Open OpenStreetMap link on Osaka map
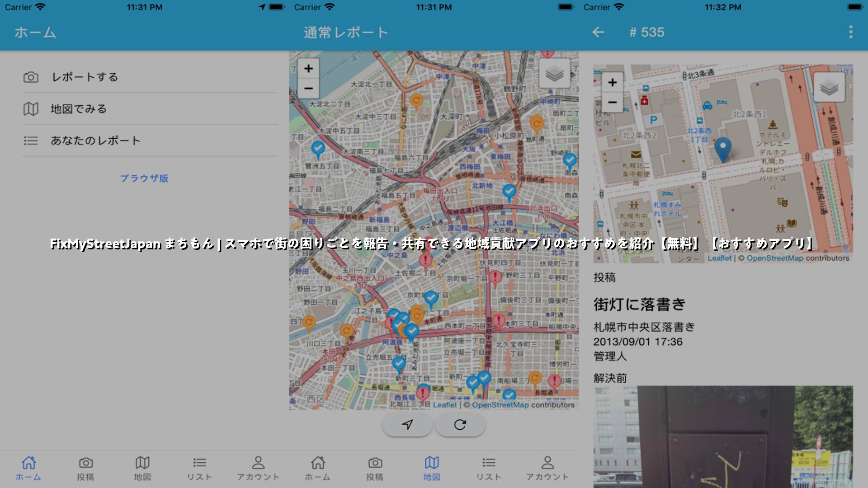Image resolution: width=868 pixels, height=488 pixels. coord(500,405)
